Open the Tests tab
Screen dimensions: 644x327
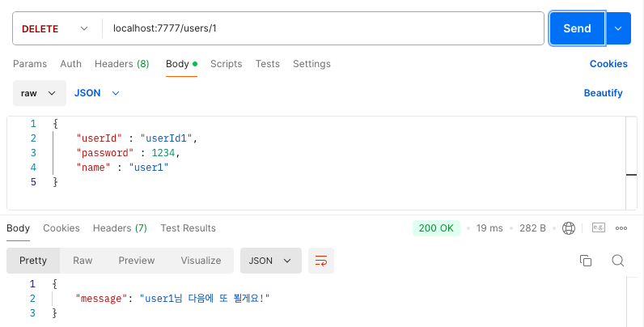coord(267,64)
